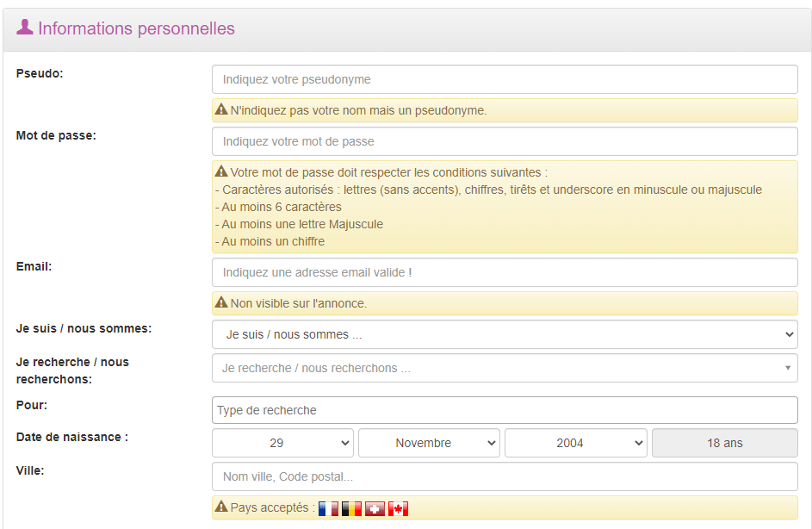
Task: Click the 18 ans age display
Action: tap(724, 443)
